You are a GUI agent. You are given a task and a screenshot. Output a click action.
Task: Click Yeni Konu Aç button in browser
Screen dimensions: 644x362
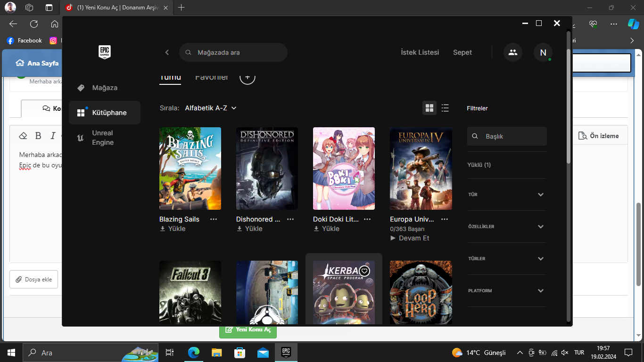(x=248, y=329)
